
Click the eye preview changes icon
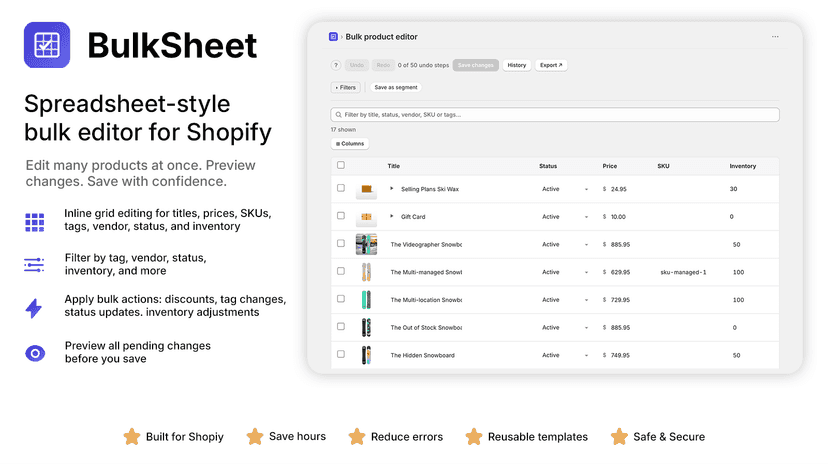coord(35,353)
